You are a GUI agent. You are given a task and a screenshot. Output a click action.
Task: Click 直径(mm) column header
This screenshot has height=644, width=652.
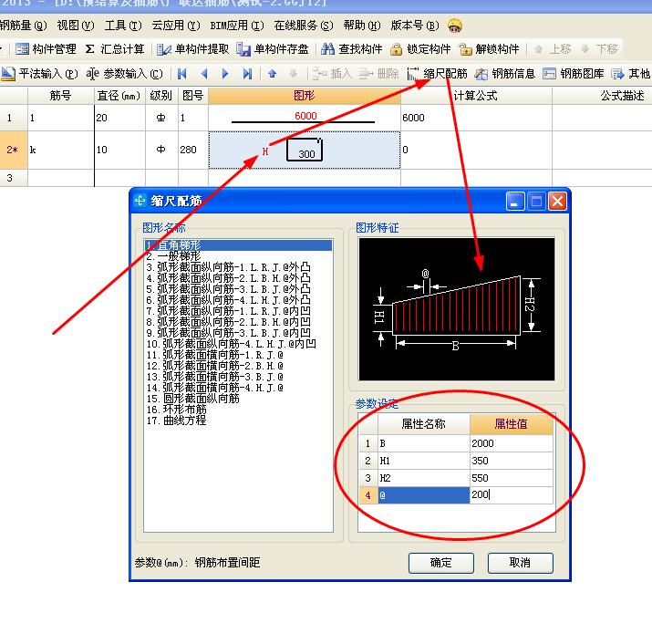[119, 96]
